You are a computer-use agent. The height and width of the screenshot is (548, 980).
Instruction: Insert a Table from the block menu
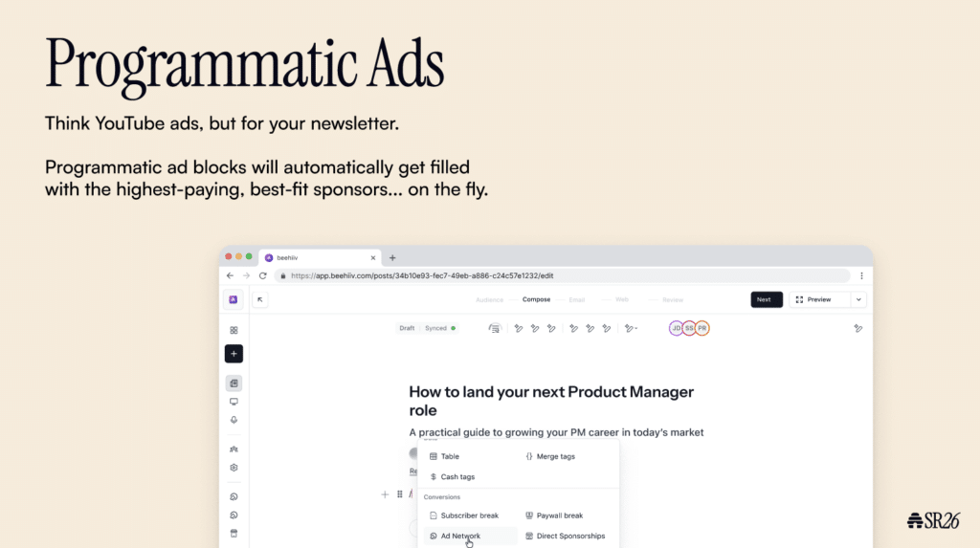[x=444, y=457]
